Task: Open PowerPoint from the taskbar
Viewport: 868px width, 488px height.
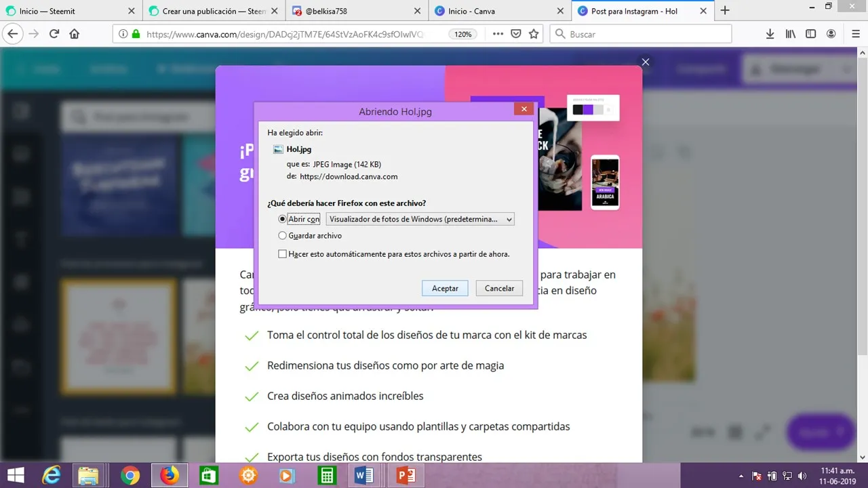Action: pyautogui.click(x=406, y=476)
